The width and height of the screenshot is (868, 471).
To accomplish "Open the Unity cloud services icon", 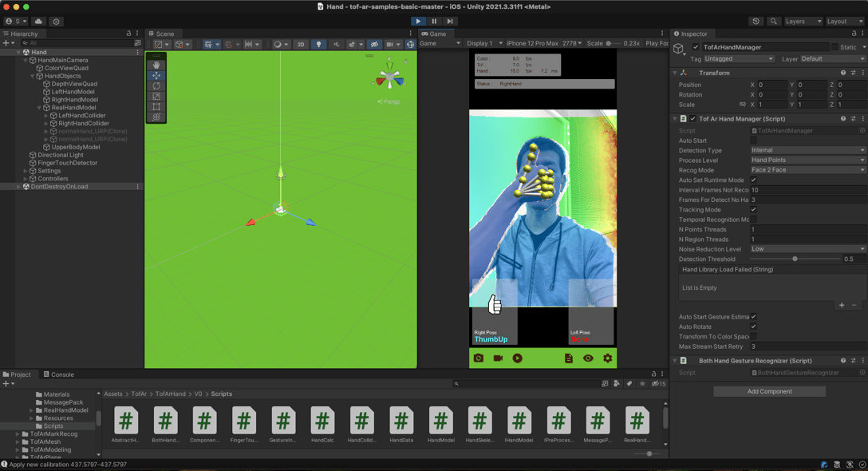I will click(38, 22).
